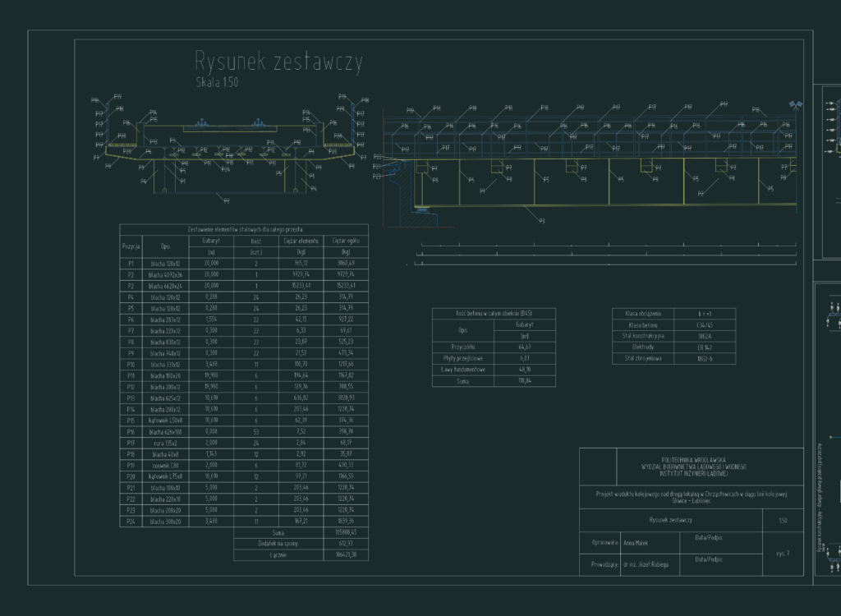The height and width of the screenshot is (616, 841).
Task: Select the 'Klasa obciążenia' label
Action: tap(643, 314)
